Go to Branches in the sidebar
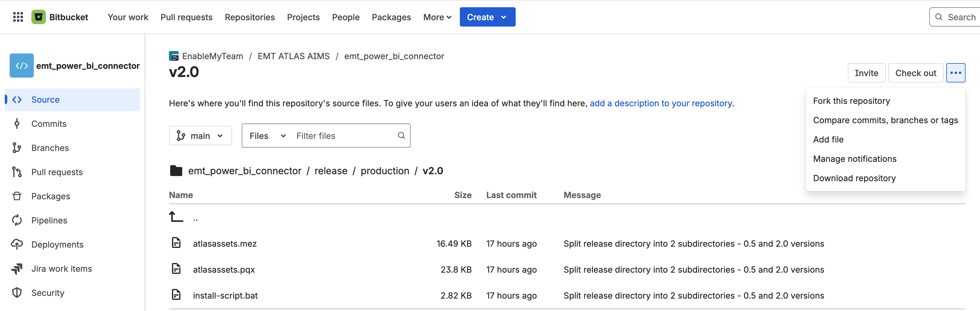The width and height of the screenshot is (980, 311). [50, 148]
